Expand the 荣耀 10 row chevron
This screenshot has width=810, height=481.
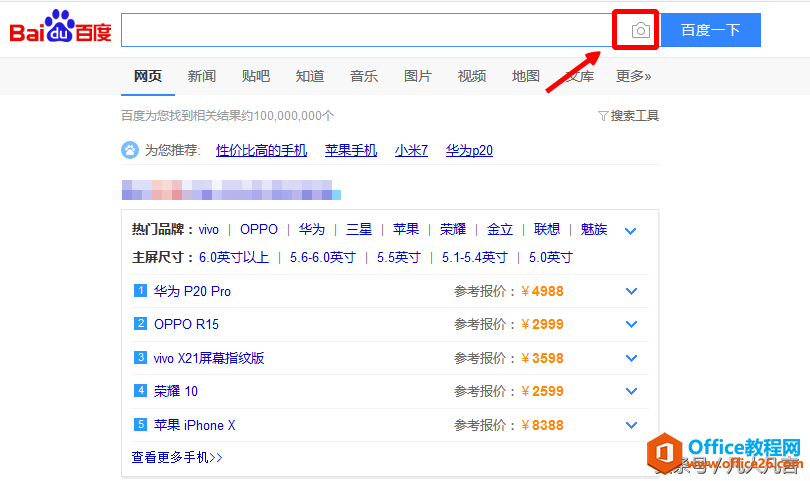(631, 391)
